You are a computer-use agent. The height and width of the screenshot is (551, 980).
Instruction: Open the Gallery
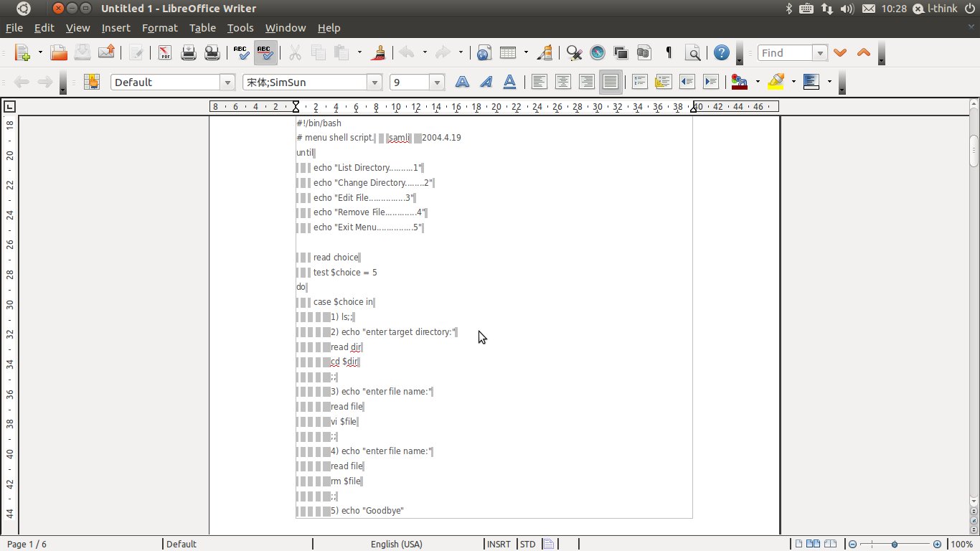click(621, 52)
